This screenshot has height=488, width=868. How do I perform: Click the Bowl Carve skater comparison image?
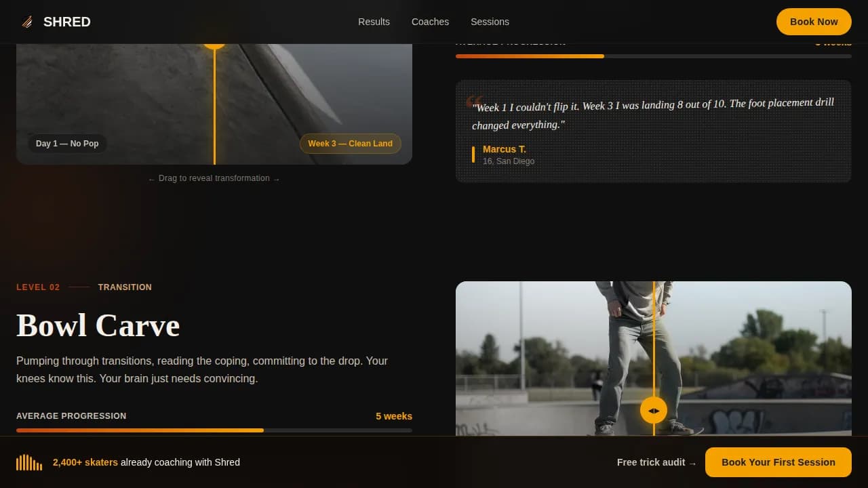click(x=654, y=359)
